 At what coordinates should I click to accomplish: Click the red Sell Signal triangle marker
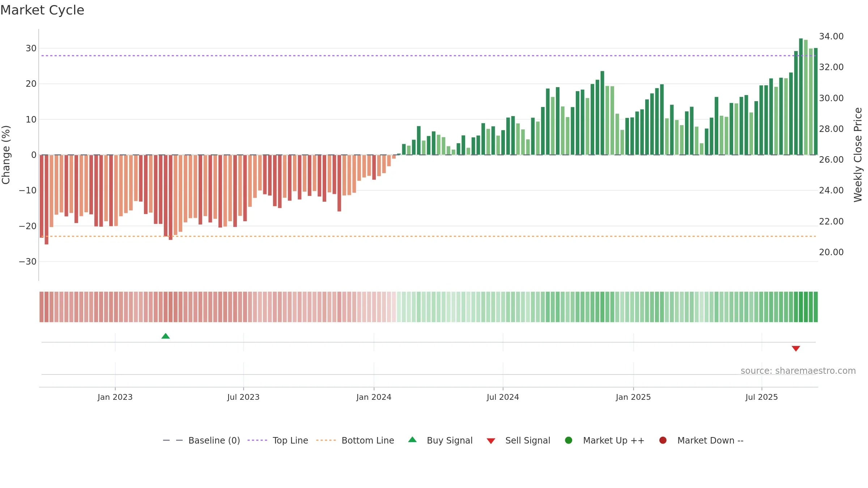tap(796, 348)
